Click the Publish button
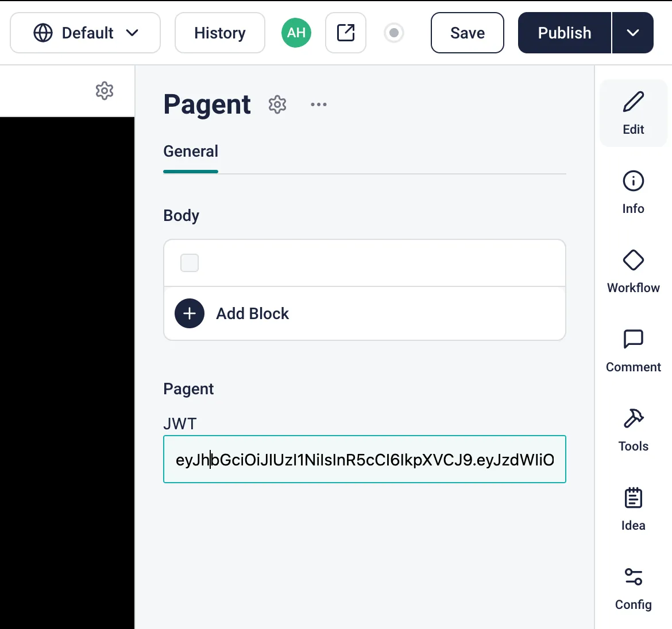The height and width of the screenshot is (629, 672). coord(565,33)
